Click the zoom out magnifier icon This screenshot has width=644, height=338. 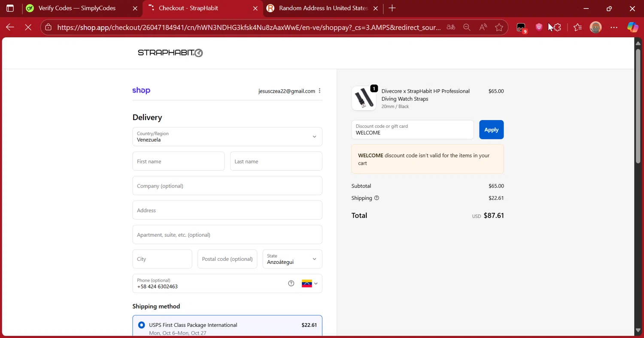coord(467,27)
